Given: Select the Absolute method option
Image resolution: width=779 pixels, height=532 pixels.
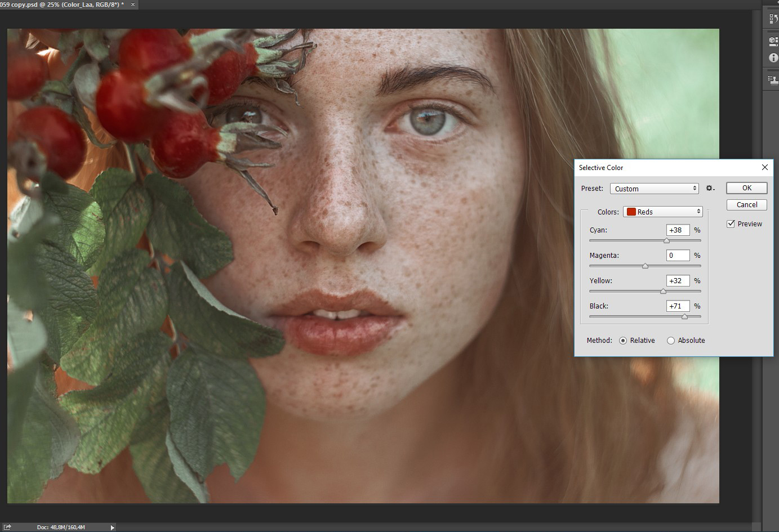Looking at the screenshot, I should pyautogui.click(x=671, y=341).
